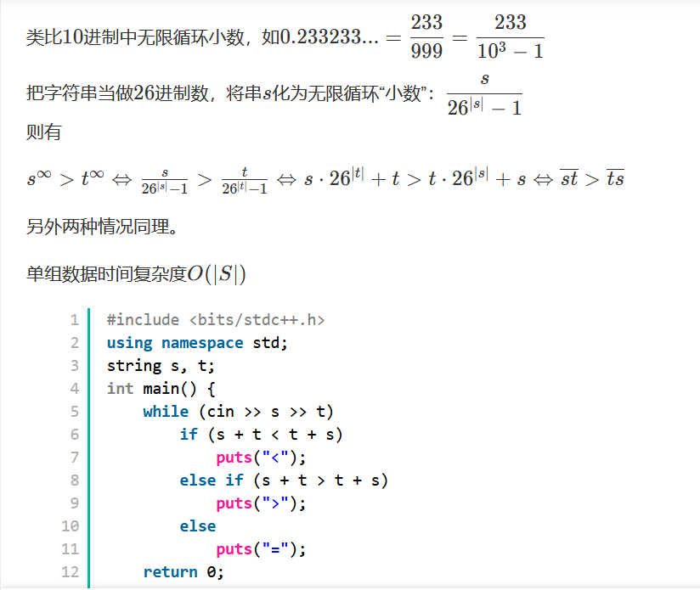Click the 'string s, t;' declaration
The image size is (700, 590).
pyautogui.click(x=161, y=366)
